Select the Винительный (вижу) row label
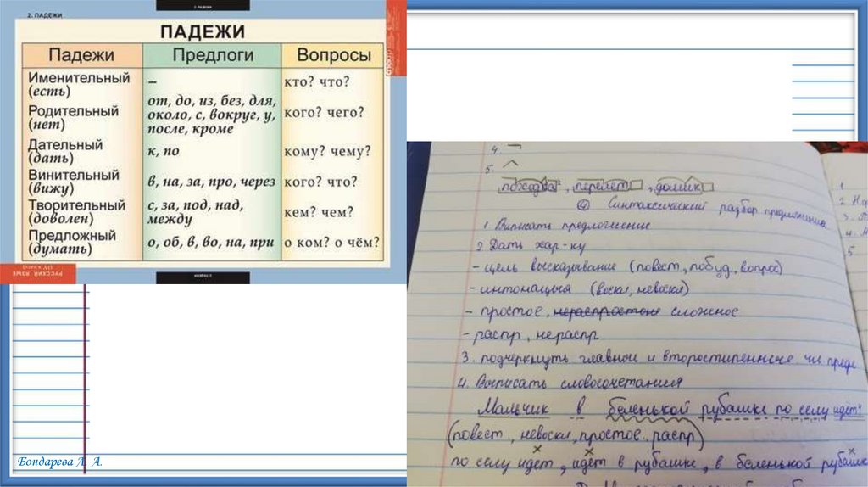This screenshot has width=868, height=487. click(x=72, y=181)
